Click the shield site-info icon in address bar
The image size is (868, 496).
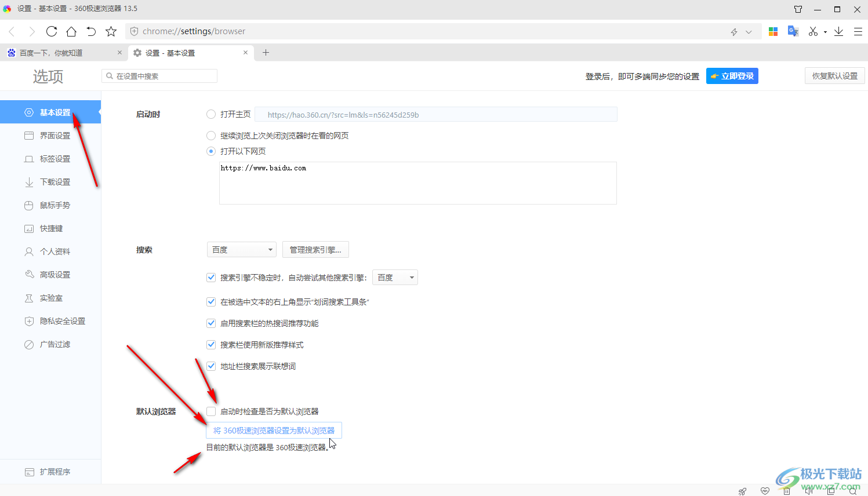(135, 31)
